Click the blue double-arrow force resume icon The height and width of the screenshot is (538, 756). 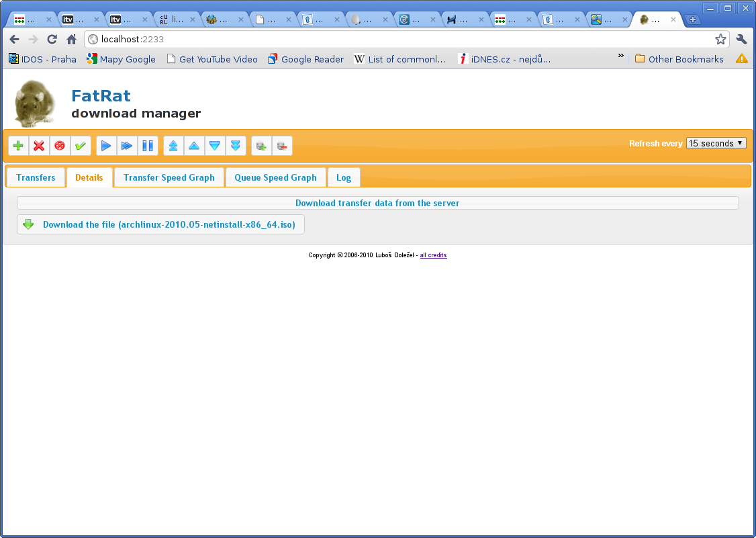coord(127,146)
